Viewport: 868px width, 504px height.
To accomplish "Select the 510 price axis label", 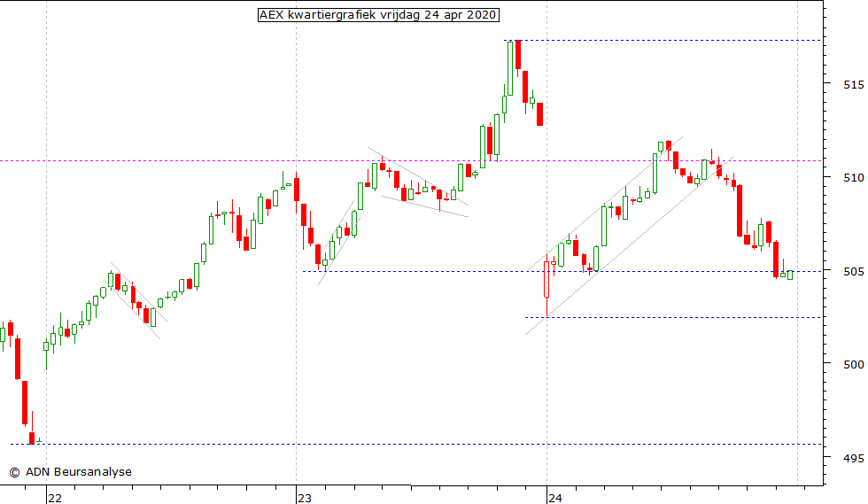I will point(853,178).
